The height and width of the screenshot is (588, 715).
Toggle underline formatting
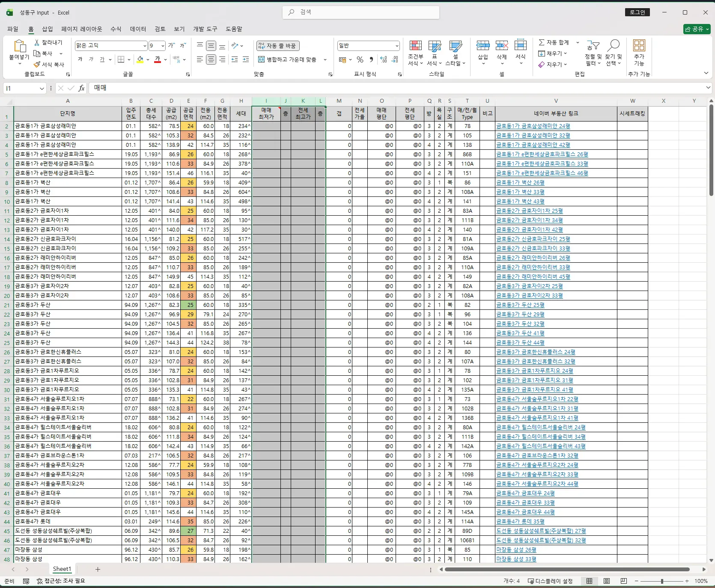point(102,59)
